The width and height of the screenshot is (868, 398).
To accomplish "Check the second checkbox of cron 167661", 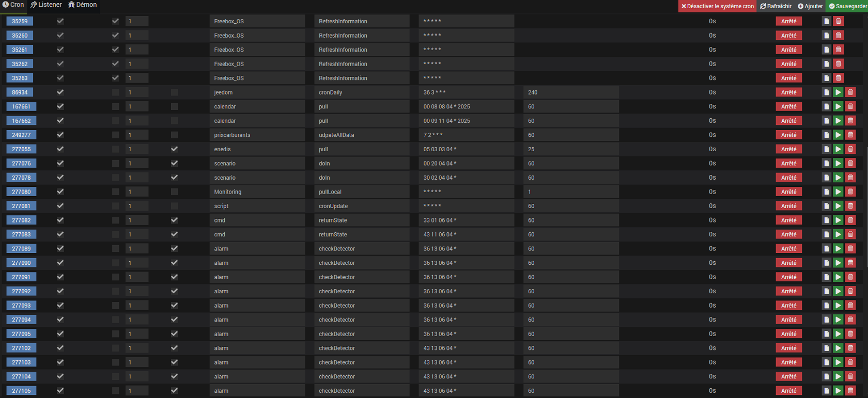I will 115,106.
